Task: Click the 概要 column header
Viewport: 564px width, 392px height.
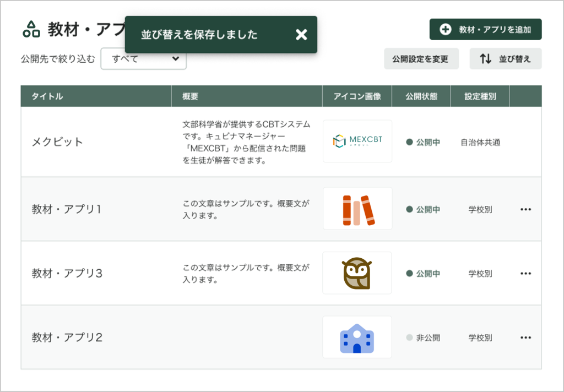Action: (247, 96)
